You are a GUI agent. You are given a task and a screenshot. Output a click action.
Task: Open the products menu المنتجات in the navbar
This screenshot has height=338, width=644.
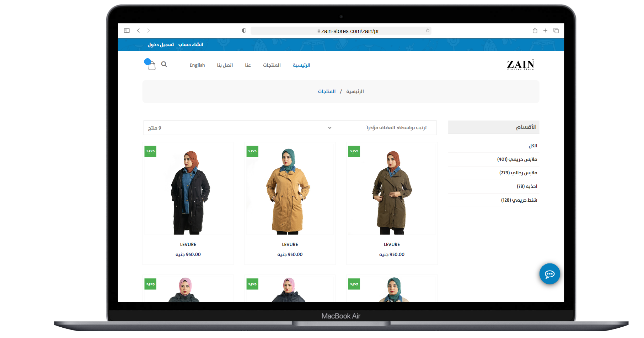coord(272,65)
